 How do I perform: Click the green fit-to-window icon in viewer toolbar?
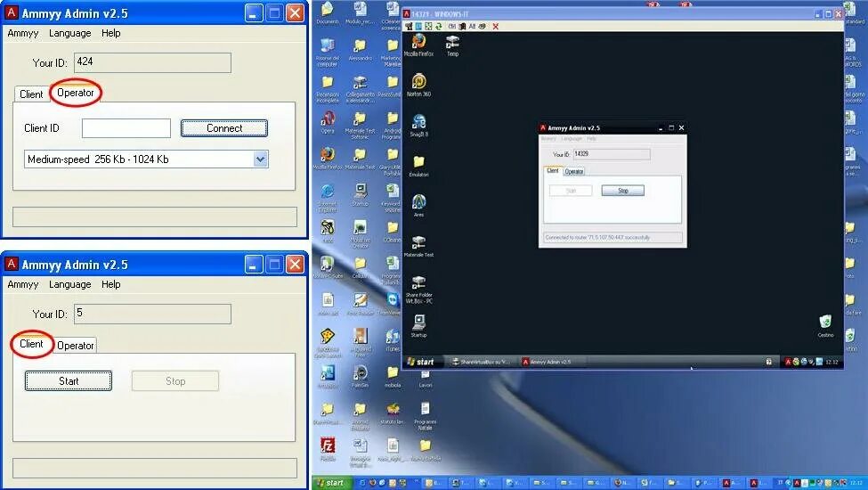(428, 26)
